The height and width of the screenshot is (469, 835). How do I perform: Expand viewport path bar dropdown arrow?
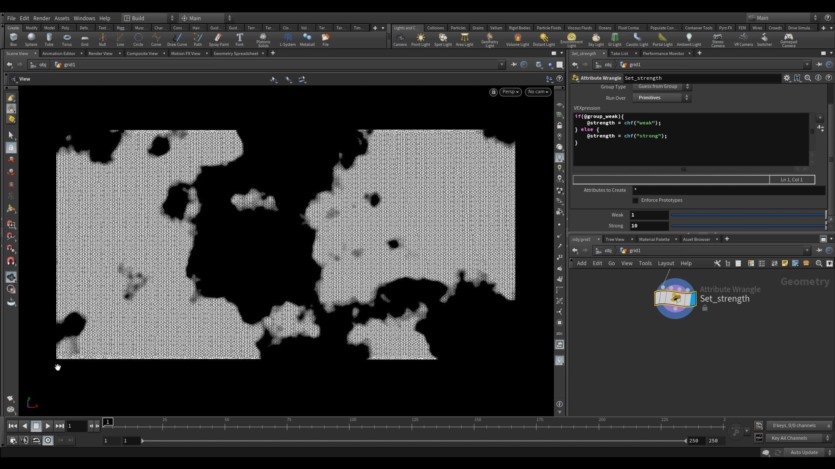(x=501, y=64)
